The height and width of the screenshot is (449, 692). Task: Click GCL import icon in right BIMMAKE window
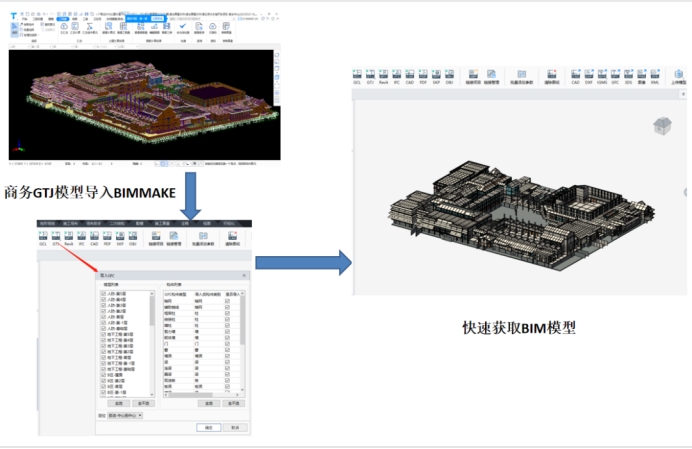(357, 76)
